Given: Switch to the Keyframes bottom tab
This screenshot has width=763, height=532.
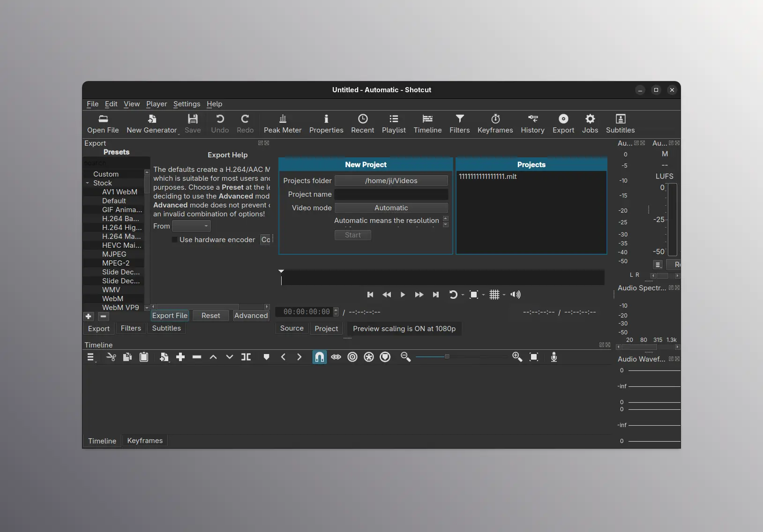Looking at the screenshot, I should tap(145, 441).
